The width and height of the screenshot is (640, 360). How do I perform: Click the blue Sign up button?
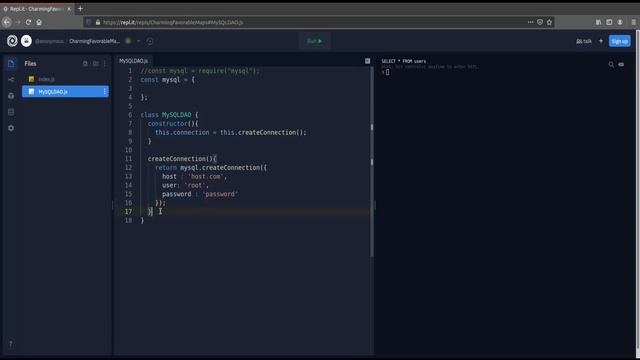619,41
